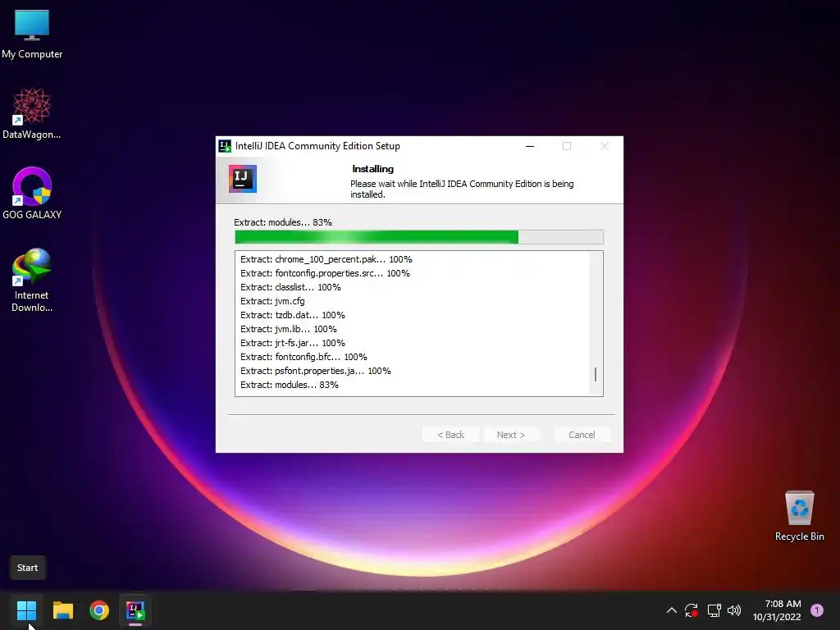This screenshot has height=630, width=840.
Task: Click the 'Extract: fontconfig.bfc... 100%' line
Action: (304, 357)
